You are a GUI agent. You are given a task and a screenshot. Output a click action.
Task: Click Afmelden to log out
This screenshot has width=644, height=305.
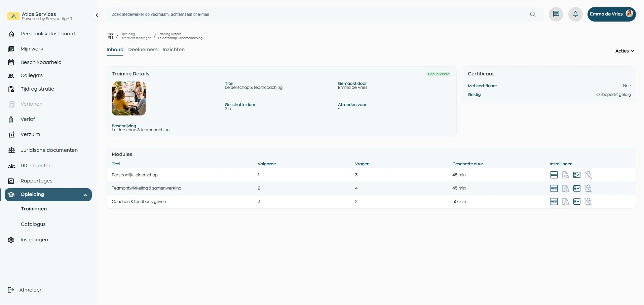point(31,290)
